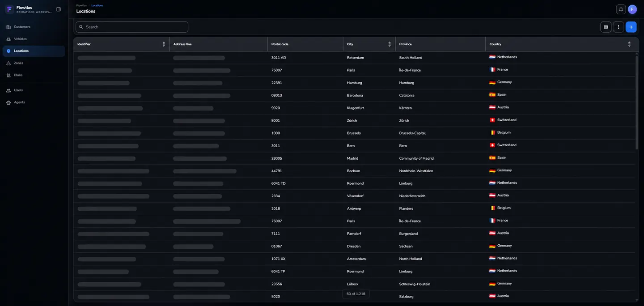
Task: Click Nordrhein-Westfalen province cell
Action: click(x=416, y=171)
